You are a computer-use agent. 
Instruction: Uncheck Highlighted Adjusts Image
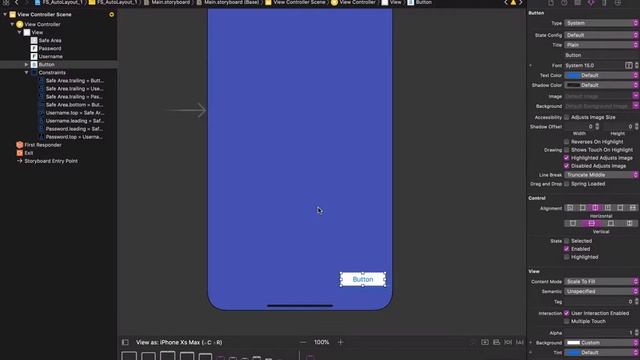tap(567, 158)
